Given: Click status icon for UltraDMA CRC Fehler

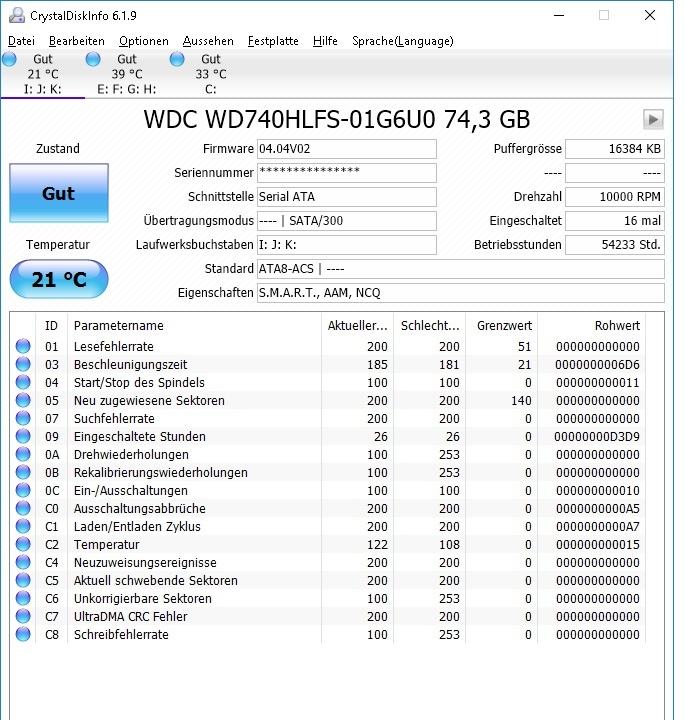Looking at the screenshot, I should pyautogui.click(x=23, y=616).
